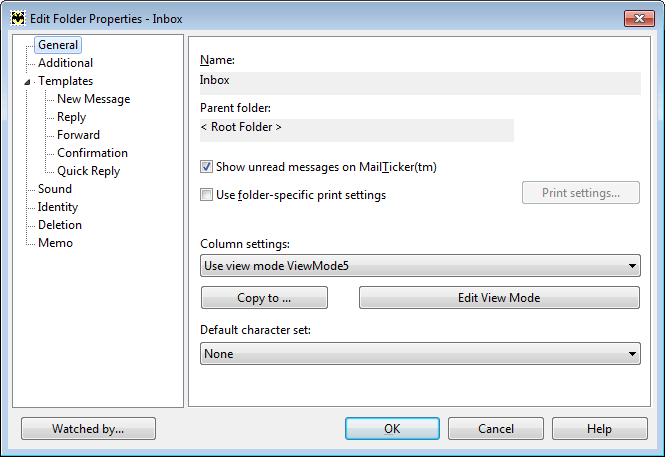The height and width of the screenshot is (457, 665).
Task: Click the Watched by... button
Action: (88, 429)
